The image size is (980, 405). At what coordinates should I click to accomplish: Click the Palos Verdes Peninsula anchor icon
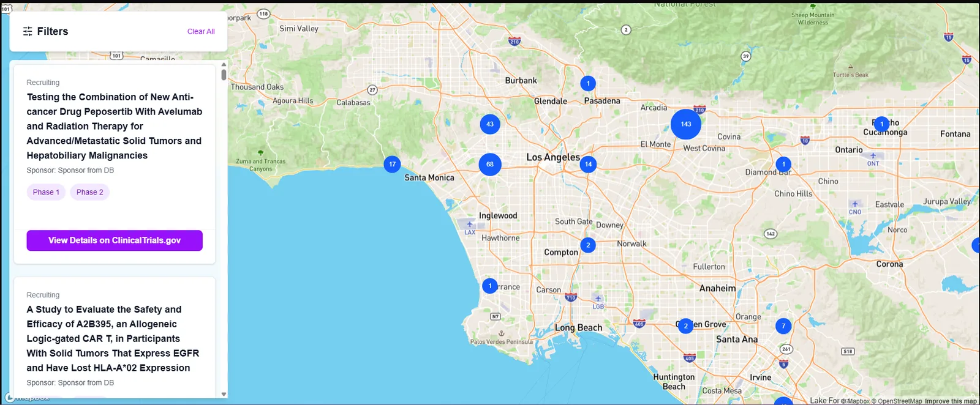[502, 333]
